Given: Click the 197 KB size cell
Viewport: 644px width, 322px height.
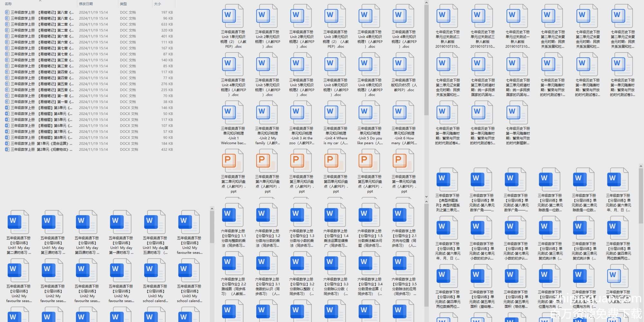Looking at the screenshot, I should [167, 12].
